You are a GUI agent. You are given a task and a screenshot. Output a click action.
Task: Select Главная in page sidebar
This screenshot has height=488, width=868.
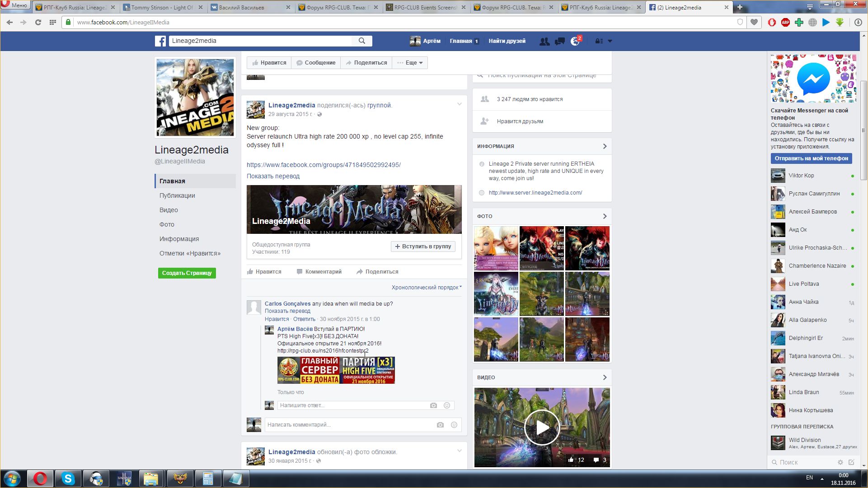click(195, 181)
